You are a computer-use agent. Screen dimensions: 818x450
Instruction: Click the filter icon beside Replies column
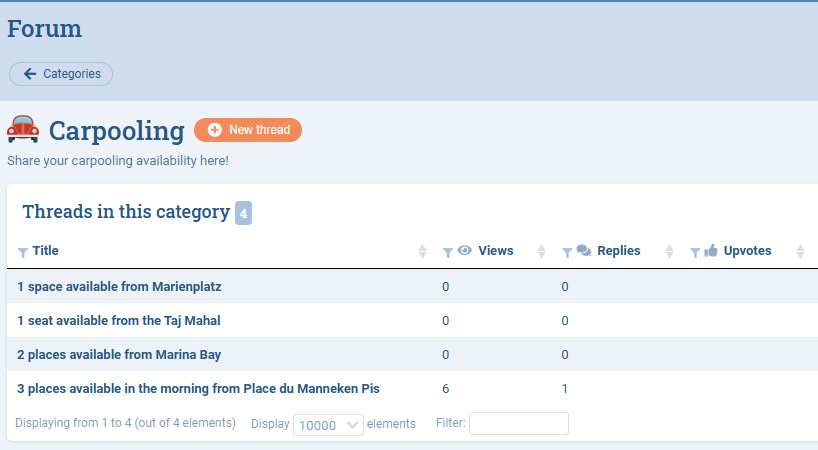click(x=567, y=252)
